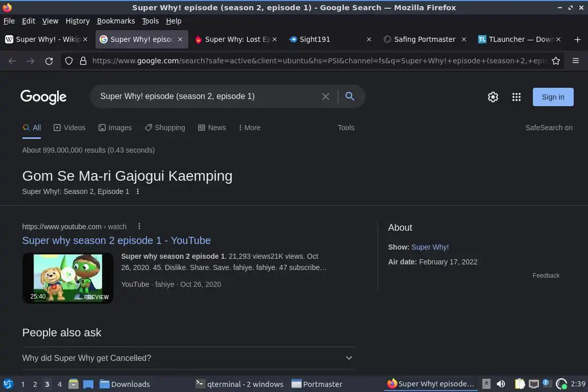Screen dimensions: 588x392
Task: Select the Shopping search filter
Action: tap(165, 128)
